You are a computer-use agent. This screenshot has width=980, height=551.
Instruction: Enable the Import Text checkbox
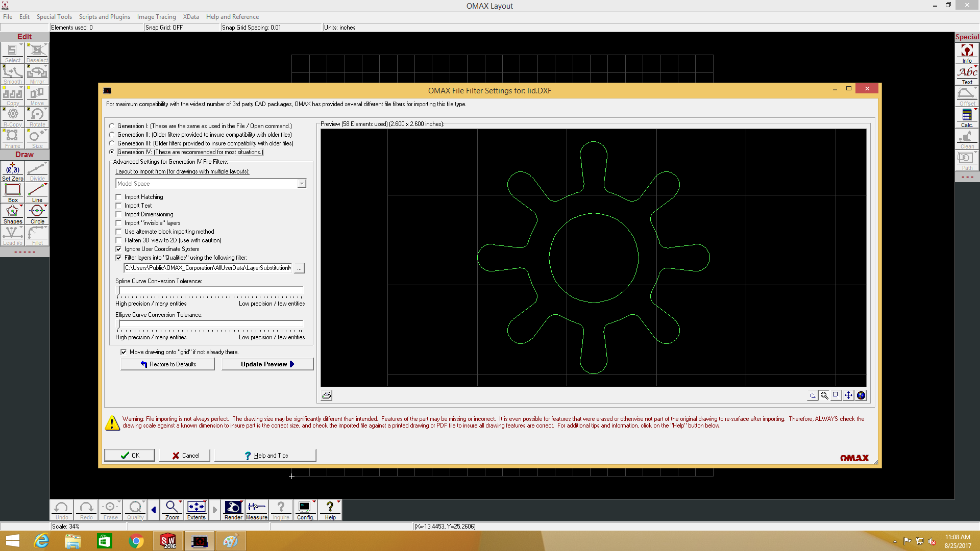click(x=119, y=206)
